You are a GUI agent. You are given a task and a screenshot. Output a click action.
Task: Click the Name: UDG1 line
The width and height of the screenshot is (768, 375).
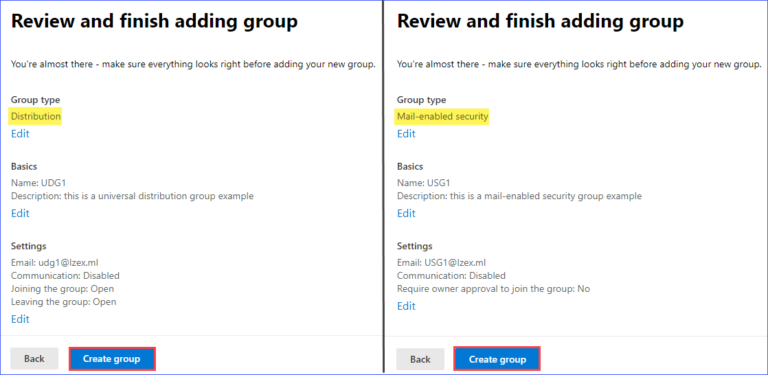pyautogui.click(x=38, y=183)
